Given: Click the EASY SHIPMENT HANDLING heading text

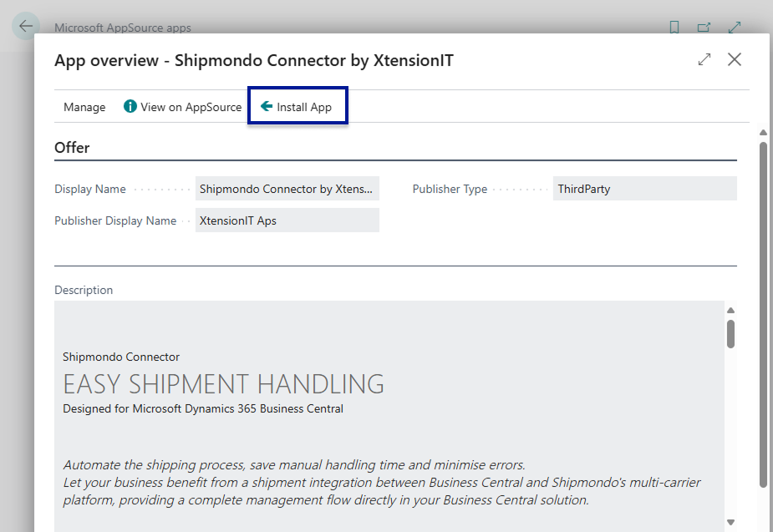Looking at the screenshot, I should pyautogui.click(x=223, y=384).
